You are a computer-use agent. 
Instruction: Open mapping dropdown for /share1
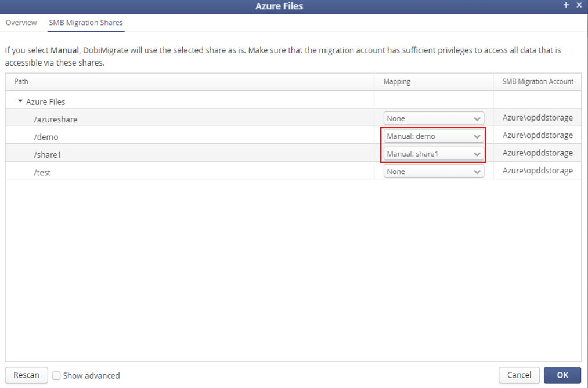coord(434,154)
